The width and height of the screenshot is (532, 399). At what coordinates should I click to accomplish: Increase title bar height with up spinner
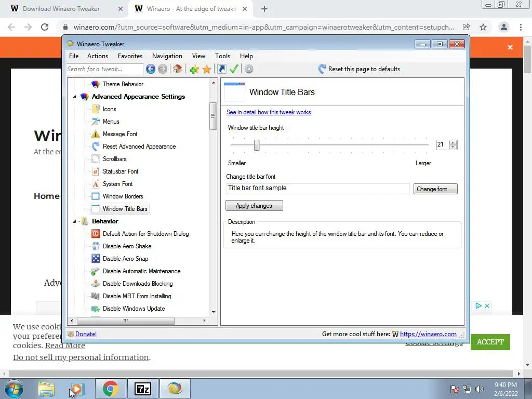pyautogui.click(x=453, y=142)
